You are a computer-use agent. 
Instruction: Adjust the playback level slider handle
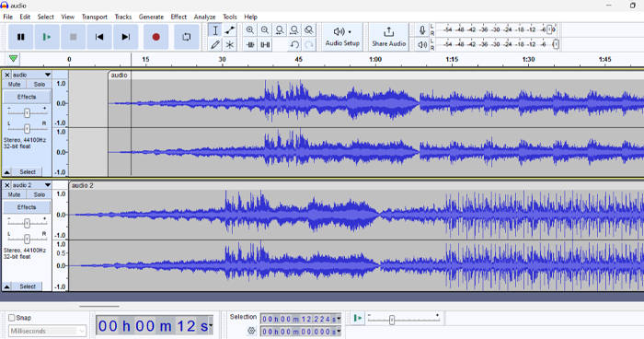click(x=556, y=44)
